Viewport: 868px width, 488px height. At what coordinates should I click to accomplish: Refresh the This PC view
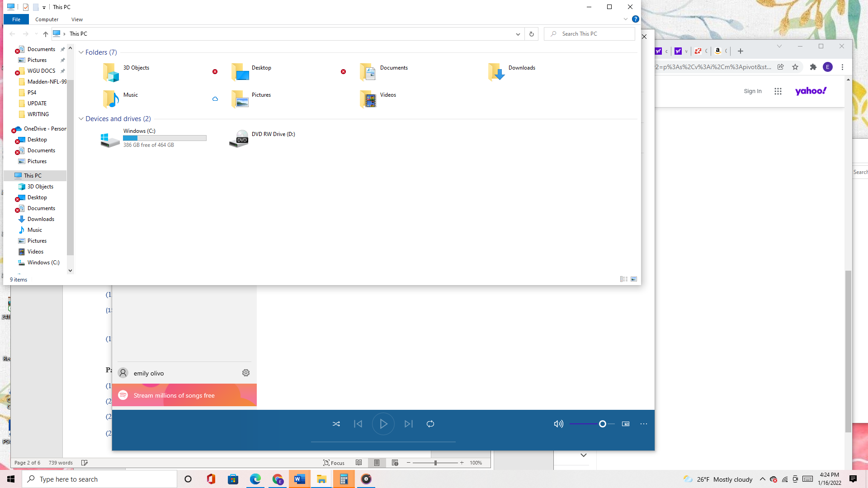click(531, 34)
